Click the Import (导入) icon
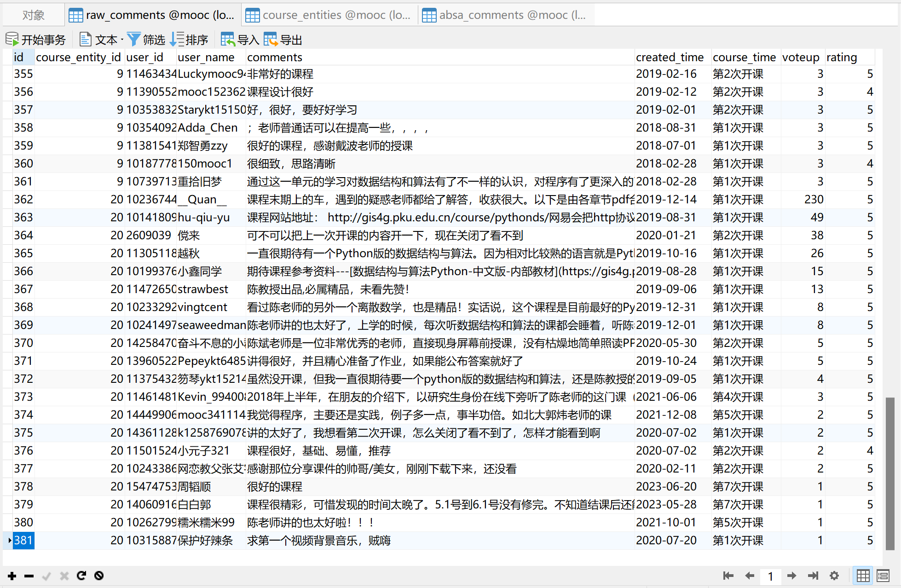 tap(228, 40)
